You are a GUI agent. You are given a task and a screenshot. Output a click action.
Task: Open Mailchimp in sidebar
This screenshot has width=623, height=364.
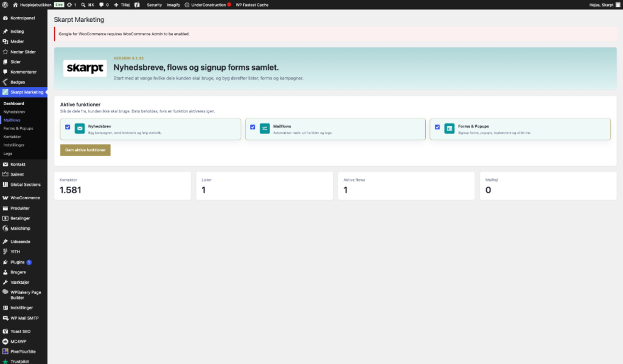[x=24, y=228]
